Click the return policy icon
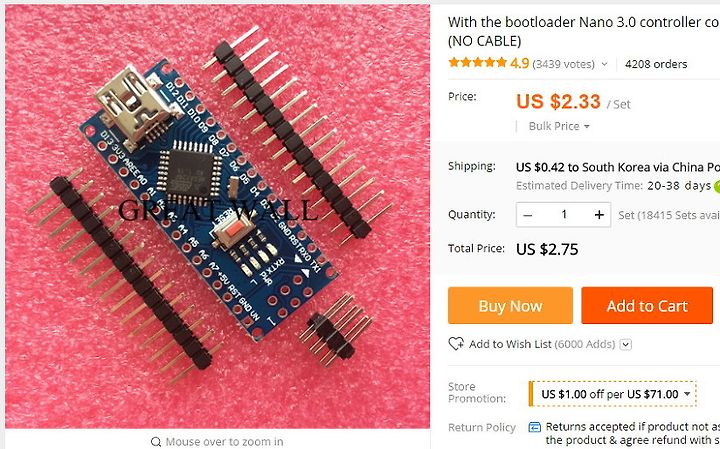The height and width of the screenshot is (449, 720). 534,427
